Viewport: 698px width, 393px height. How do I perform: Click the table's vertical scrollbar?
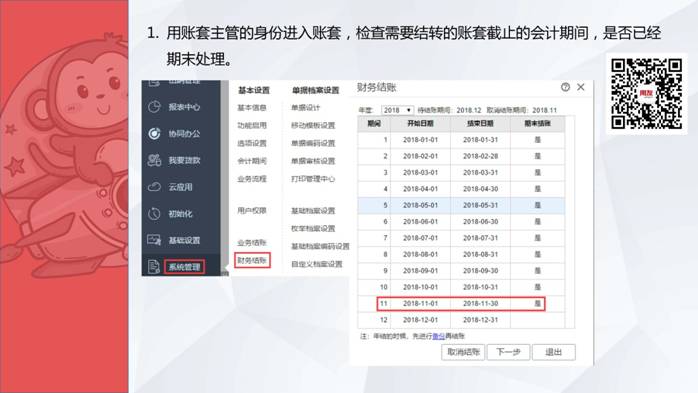pos(569,223)
